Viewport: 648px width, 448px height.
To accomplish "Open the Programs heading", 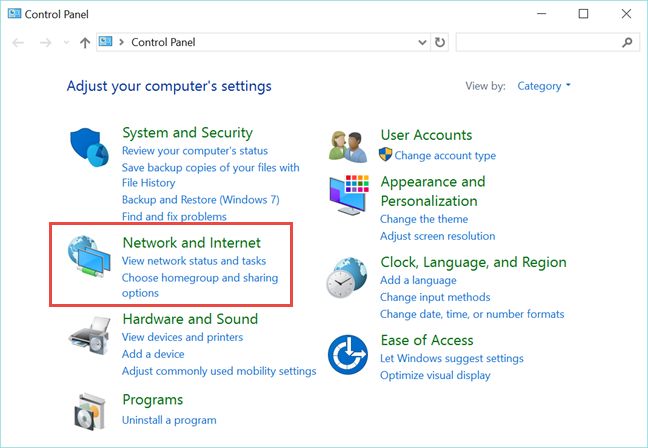I will point(153,400).
